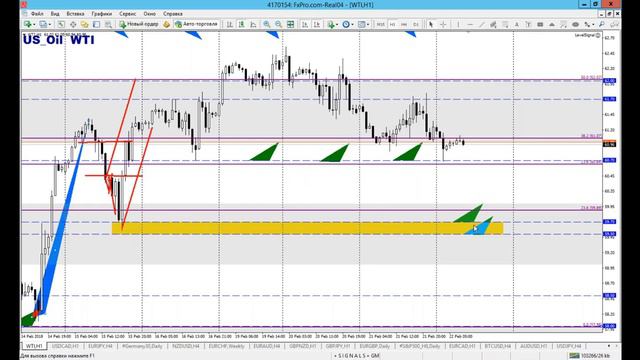Expand the Profiles dropdown arrow
The width and height of the screenshot is (640, 360).
point(50,24)
